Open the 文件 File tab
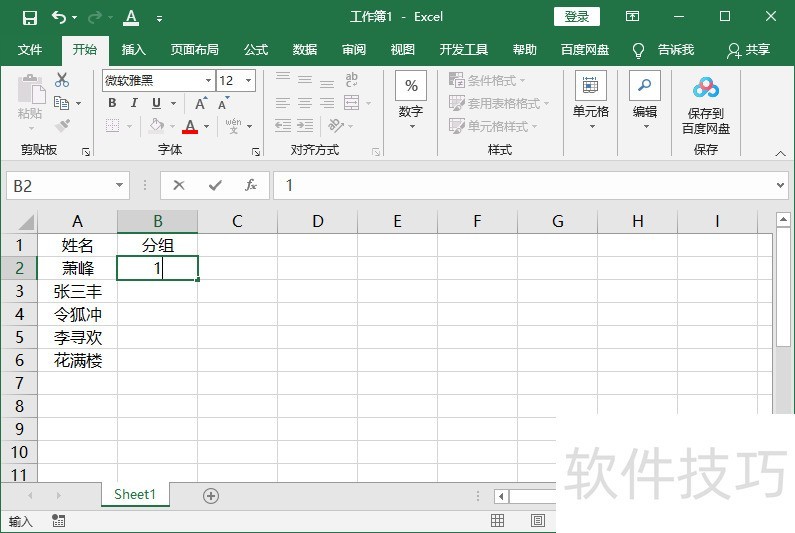 [30, 50]
